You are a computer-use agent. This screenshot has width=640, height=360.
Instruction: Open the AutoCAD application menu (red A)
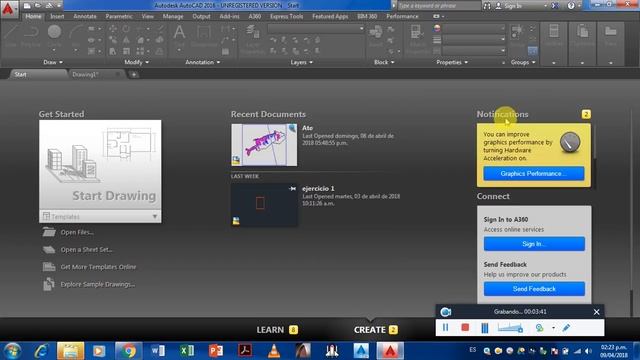[8, 9]
